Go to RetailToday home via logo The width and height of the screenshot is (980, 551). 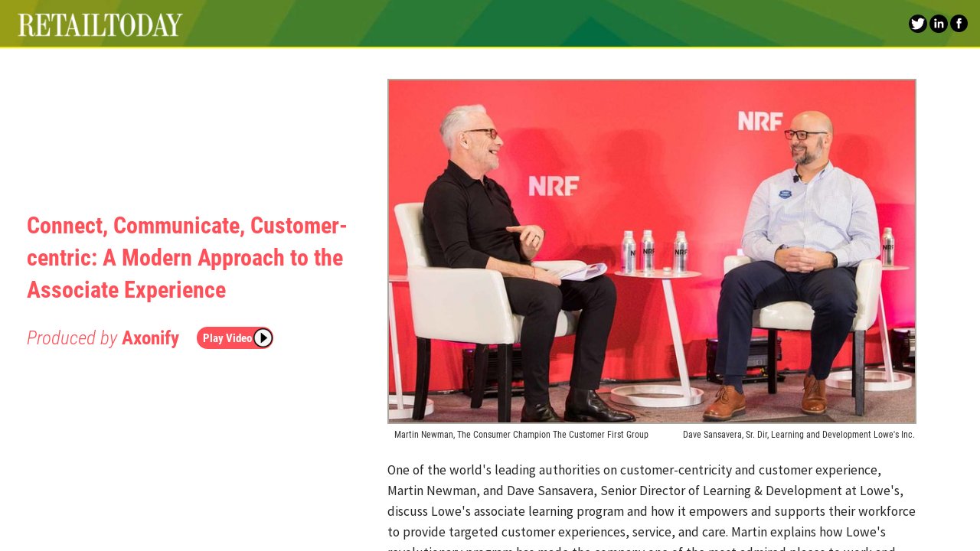coord(100,24)
